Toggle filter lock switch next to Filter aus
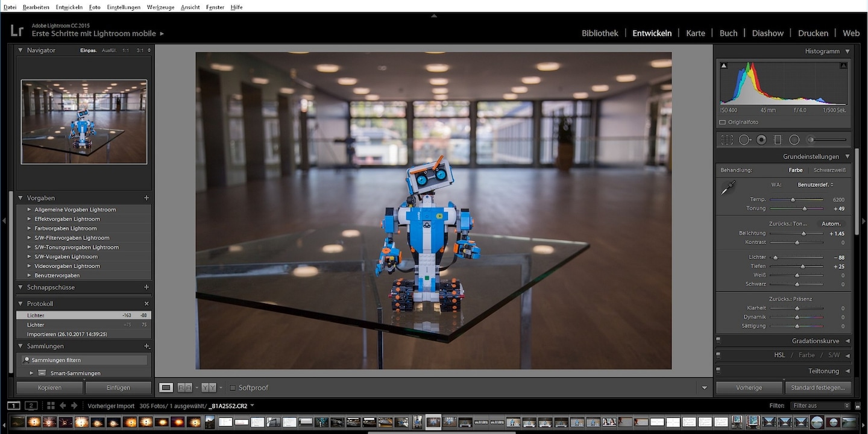Viewport: 868px width, 434px height. 858,406
